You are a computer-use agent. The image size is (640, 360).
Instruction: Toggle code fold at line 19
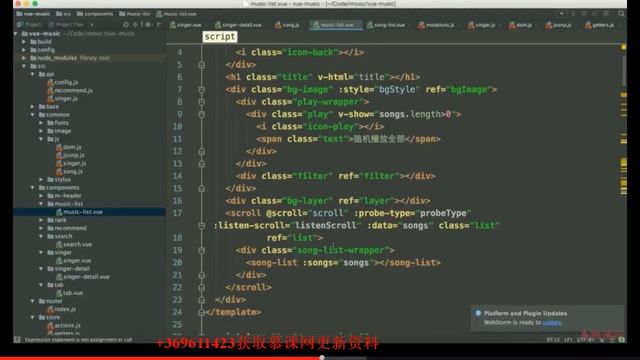click(x=202, y=250)
